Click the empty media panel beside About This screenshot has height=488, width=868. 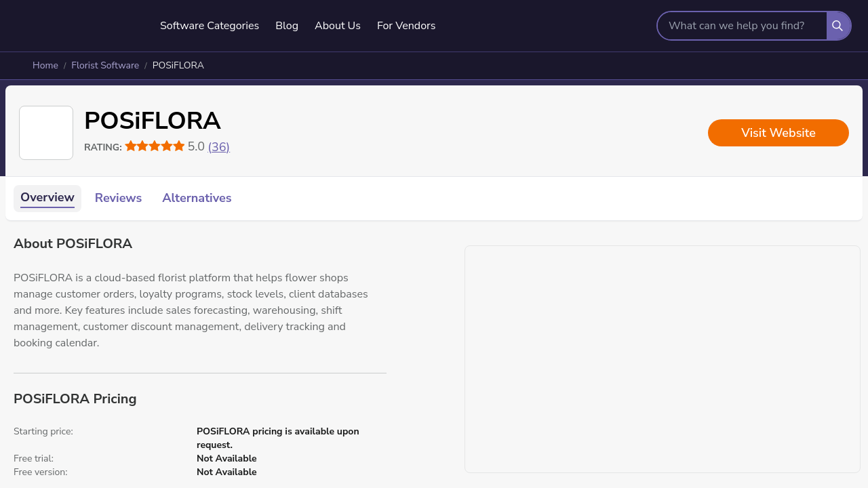pyautogui.click(x=662, y=359)
